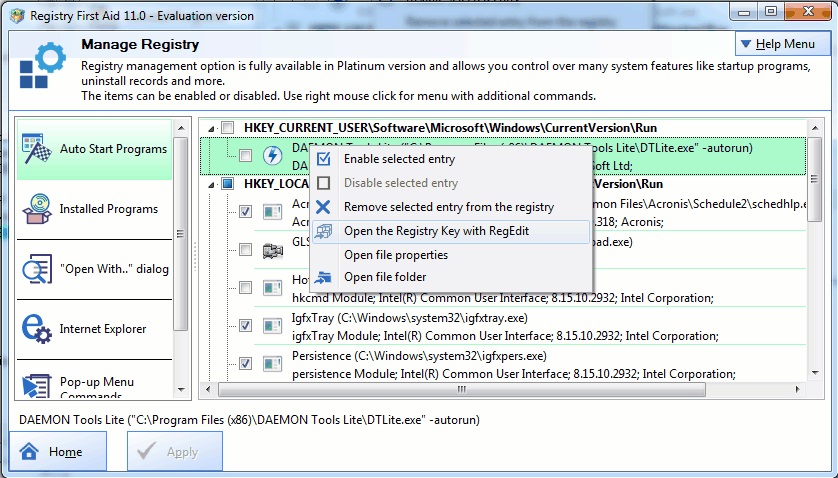Uncheck the IgfxTray entry checkbox
838x478 pixels.
click(245, 326)
